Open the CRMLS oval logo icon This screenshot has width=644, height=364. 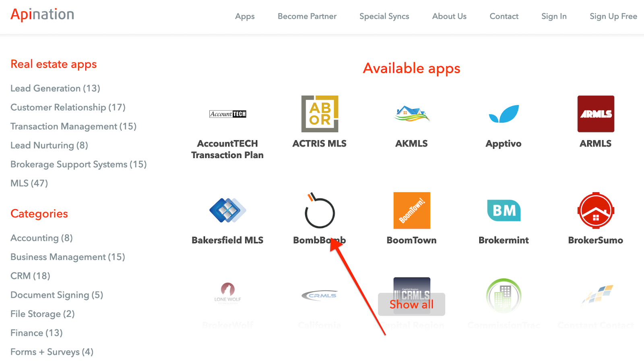(320, 296)
